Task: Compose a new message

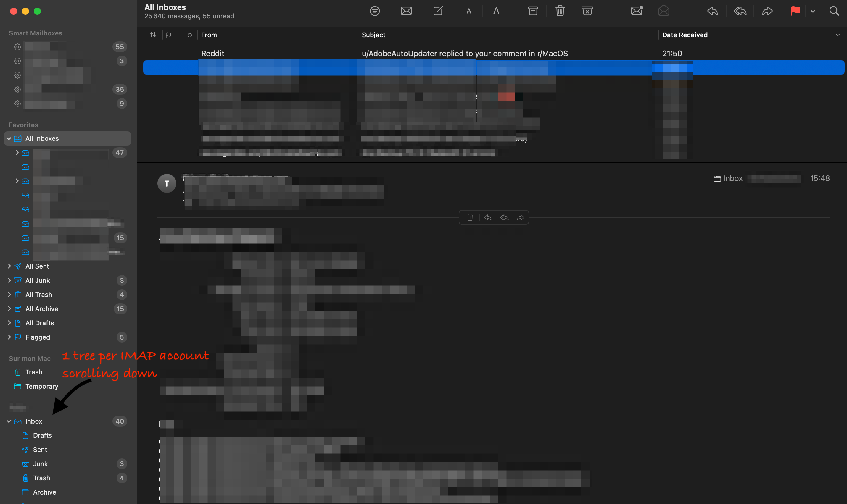Action: [x=438, y=11]
